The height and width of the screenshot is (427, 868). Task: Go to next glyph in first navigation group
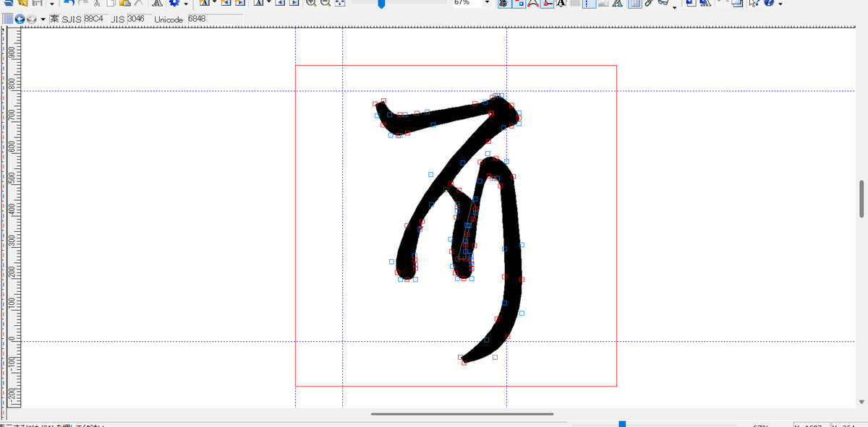(239, 3)
